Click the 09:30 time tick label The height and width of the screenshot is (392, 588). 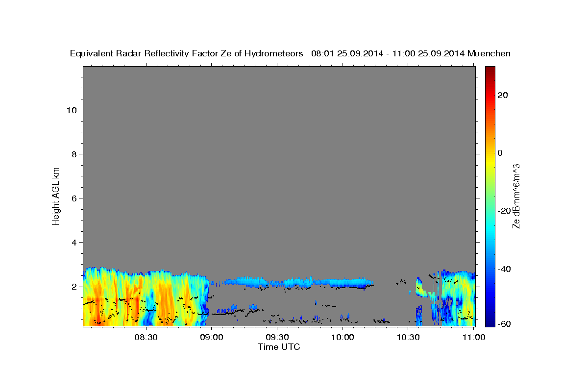(x=277, y=338)
